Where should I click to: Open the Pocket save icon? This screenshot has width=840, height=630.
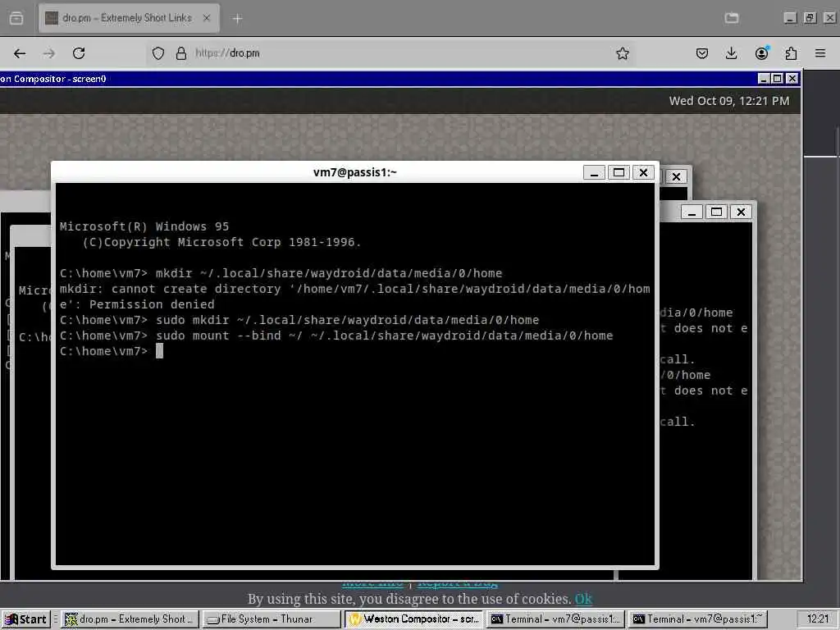point(702,53)
